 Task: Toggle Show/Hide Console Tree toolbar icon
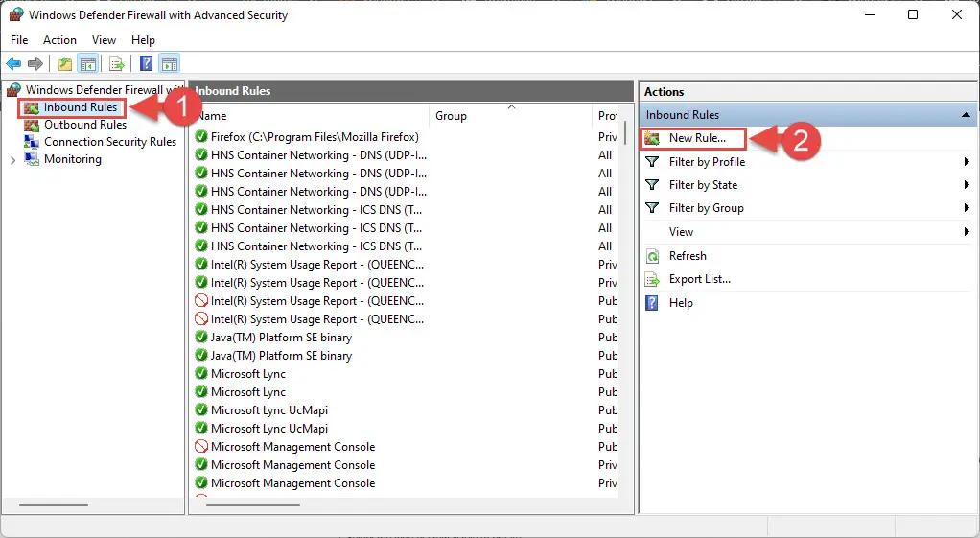87,64
